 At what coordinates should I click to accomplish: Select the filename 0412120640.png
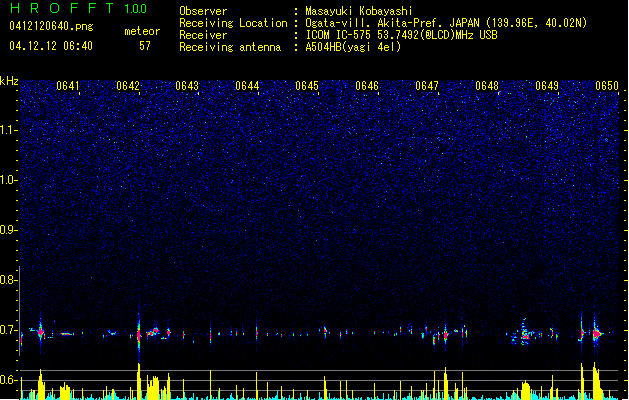click(51, 26)
